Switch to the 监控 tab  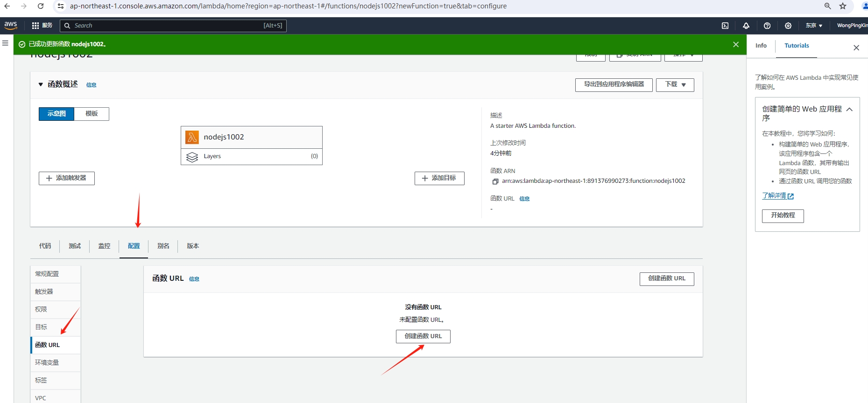click(104, 246)
